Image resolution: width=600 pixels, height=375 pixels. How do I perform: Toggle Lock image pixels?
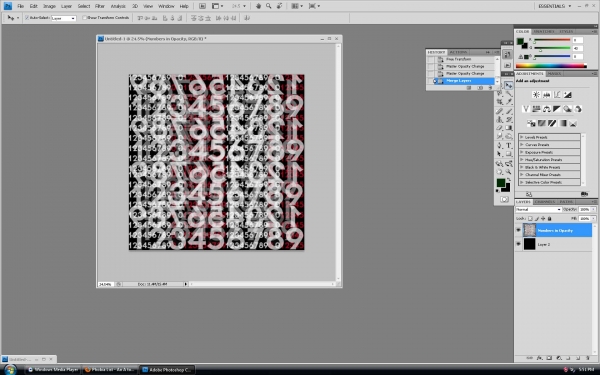point(536,218)
